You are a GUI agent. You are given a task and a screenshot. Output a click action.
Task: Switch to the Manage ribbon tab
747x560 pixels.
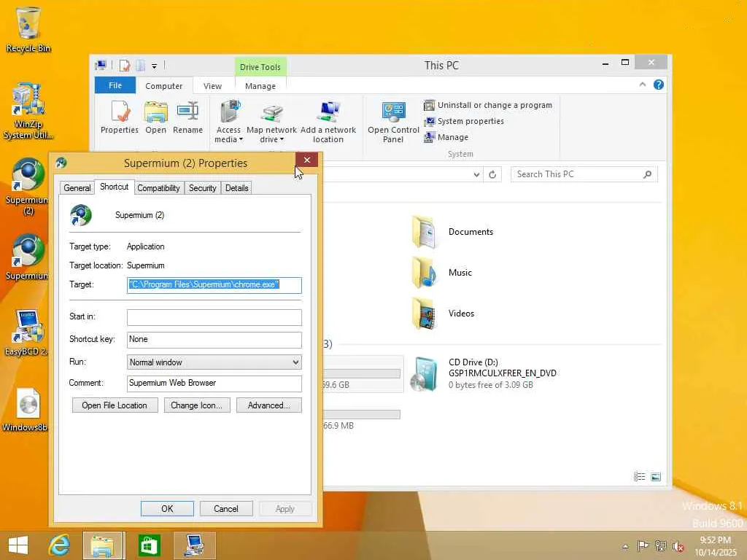click(260, 86)
